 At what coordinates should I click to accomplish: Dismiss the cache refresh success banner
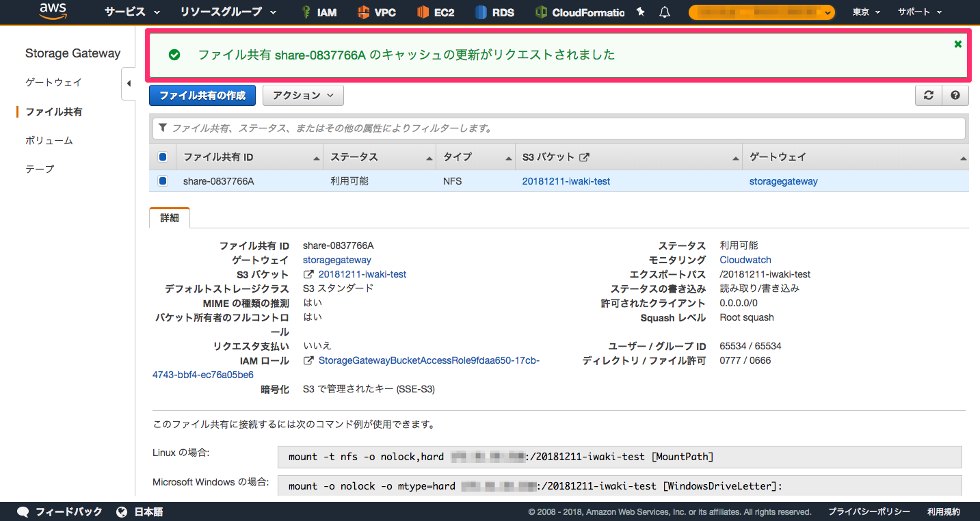pyautogui.click(x=958, y=44)
